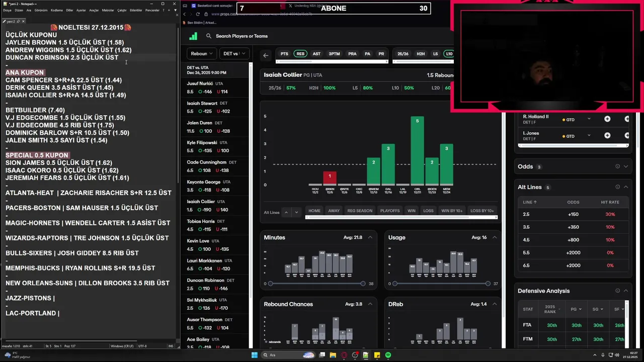Click right handle of Usage range slider
This screenshot has width=644, height=362.
[x=488, y=284]
